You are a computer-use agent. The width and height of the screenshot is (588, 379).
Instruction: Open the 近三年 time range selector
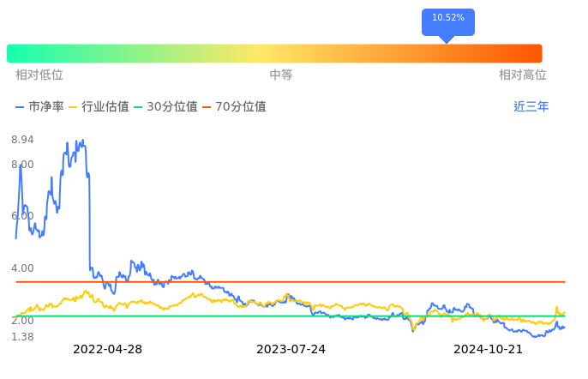[x=531, y=107]
